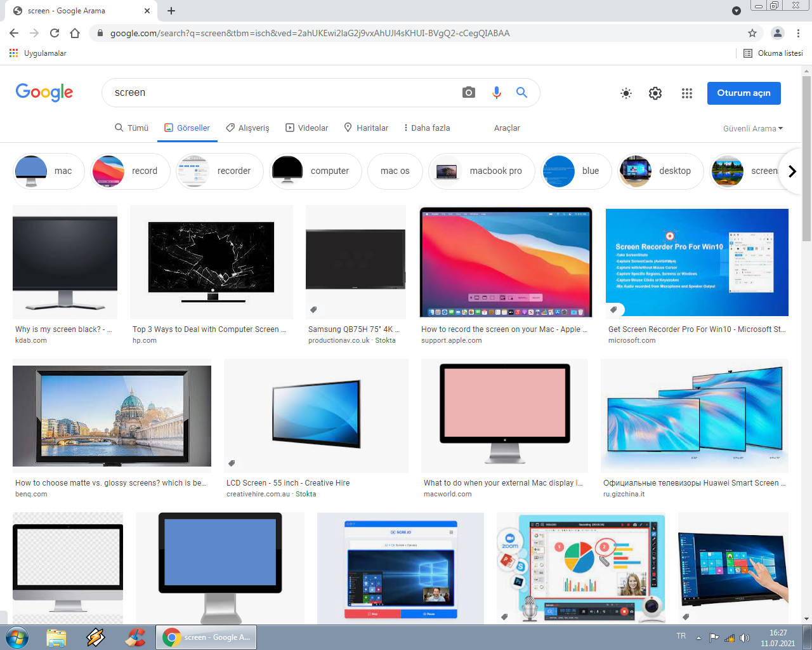Click the blue magnifier search icon
This screenshot has width=812, height=650.
point(521,93)
